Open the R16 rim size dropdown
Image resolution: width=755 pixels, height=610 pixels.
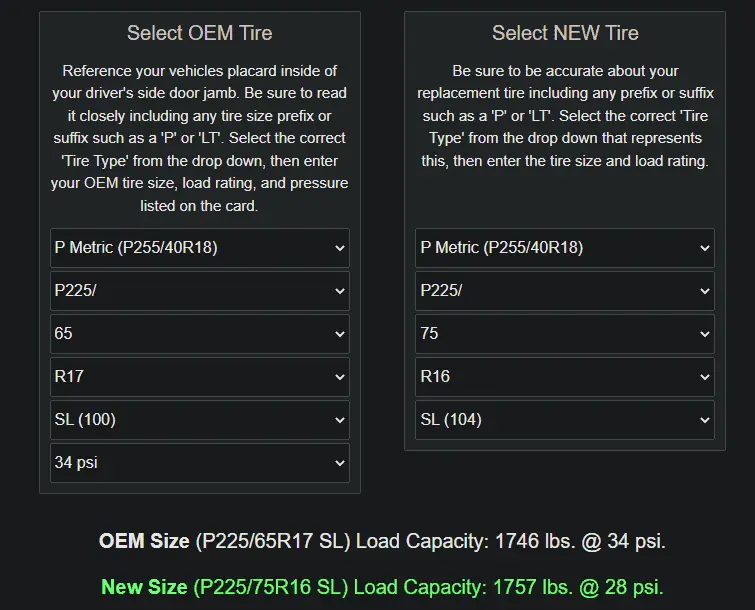coord(564,377)
